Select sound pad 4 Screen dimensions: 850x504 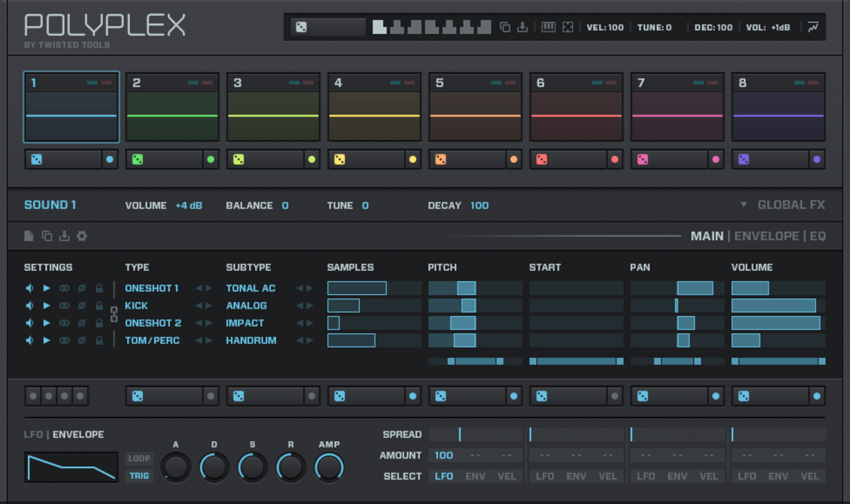(x=375, y=107)
